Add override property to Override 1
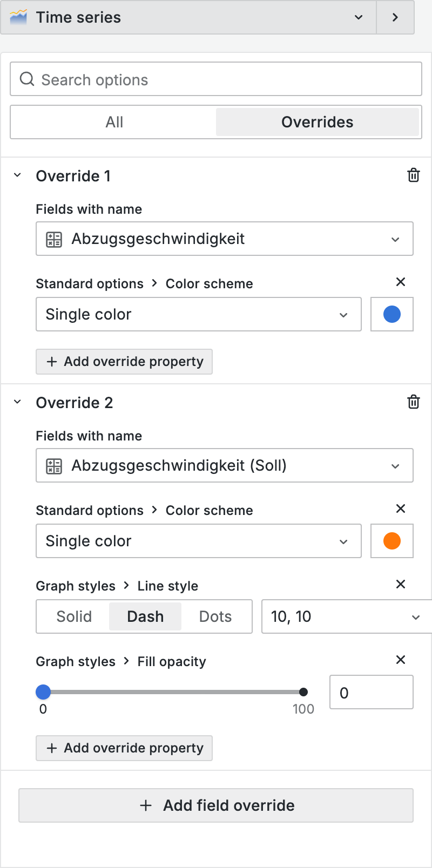The height and width of the screenshot is (868, 432). coord(124,362)
